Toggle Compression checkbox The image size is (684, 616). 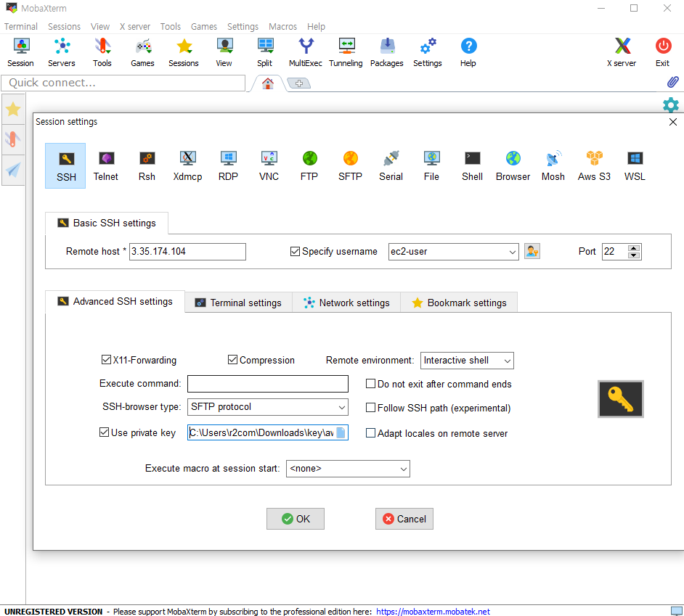coord(232,360)
